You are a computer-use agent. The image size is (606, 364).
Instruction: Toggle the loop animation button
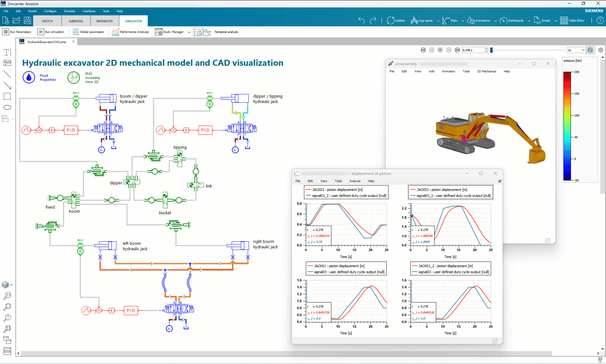[x=590, y=50]
